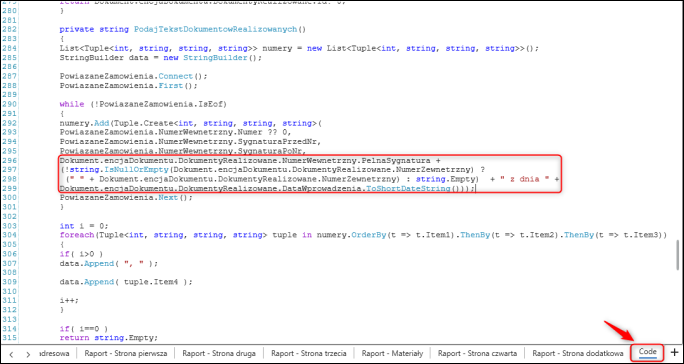The width and height of the screenshot is (684, 364).
Task: Open the Raport - Strona pierwsza tab
Action: (x=126, y=354)
